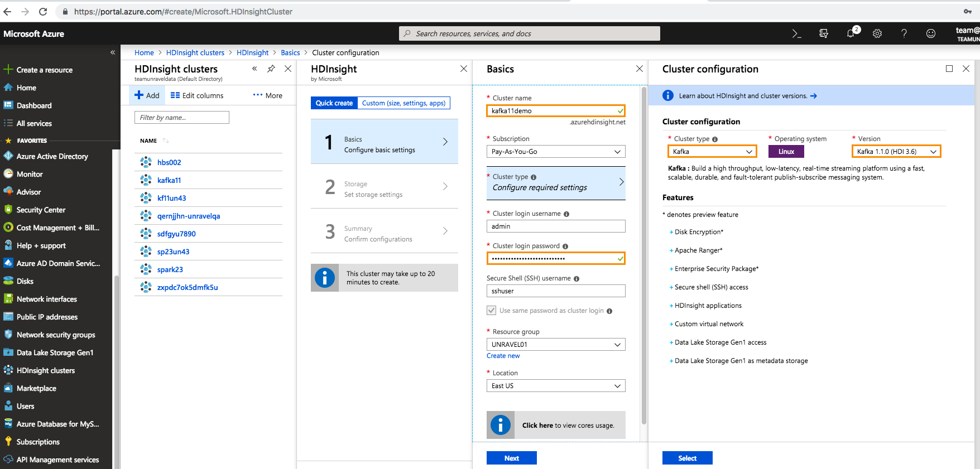Screen dimensions: 980x469
Task: Open Security Center in sidebar
Action: (41, 210)
